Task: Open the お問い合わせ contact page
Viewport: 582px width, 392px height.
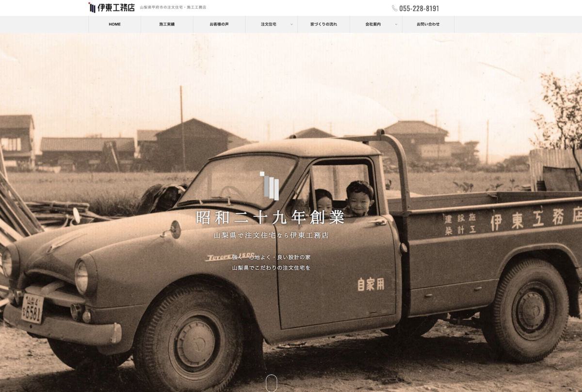Action: [x=428, y=24]
